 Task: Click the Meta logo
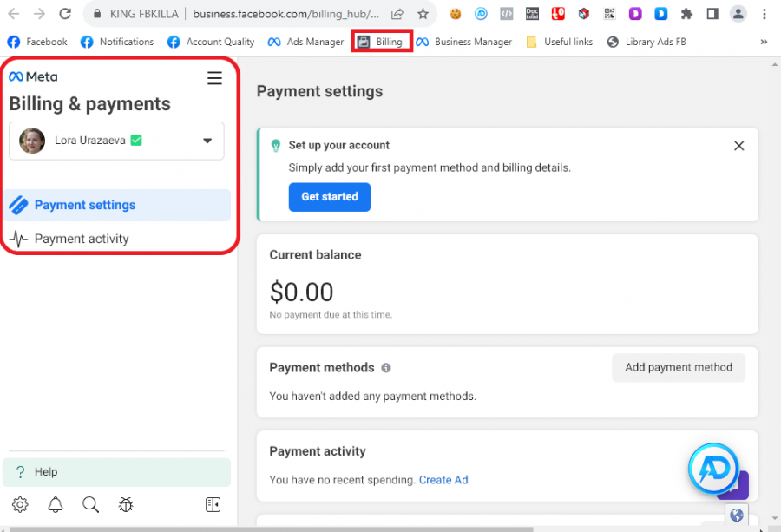pyautogui.click(x=33, y=76)
